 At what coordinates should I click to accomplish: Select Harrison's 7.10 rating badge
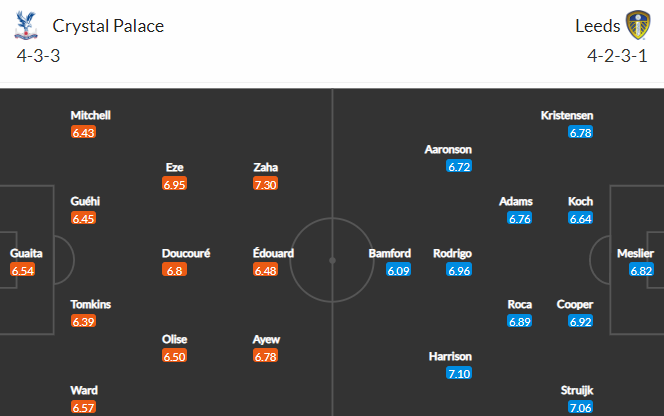pyautogui.click(x=459, y=373)
